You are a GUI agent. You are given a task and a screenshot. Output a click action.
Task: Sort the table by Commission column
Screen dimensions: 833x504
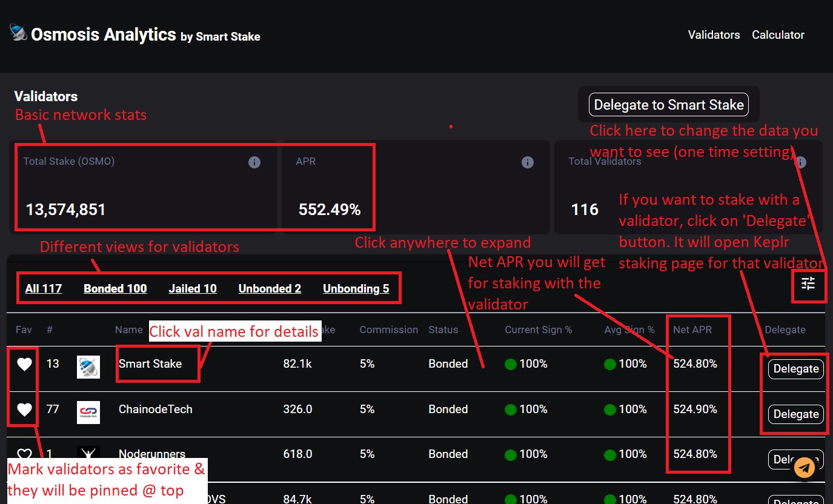(389, 330)
